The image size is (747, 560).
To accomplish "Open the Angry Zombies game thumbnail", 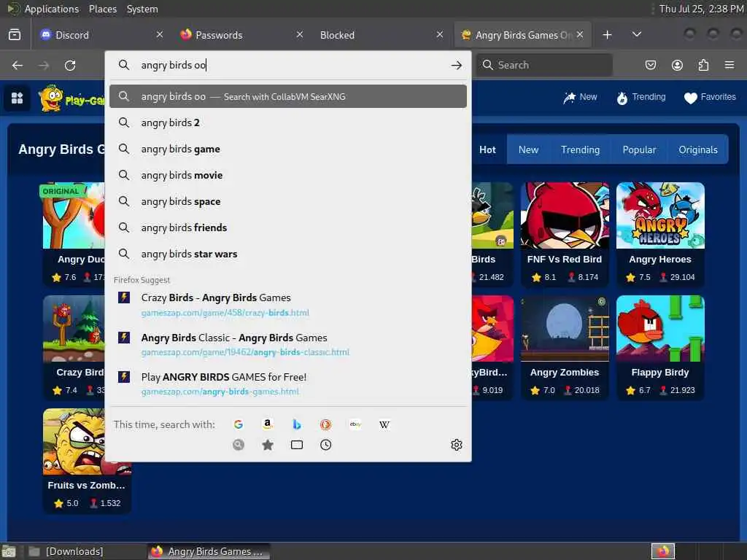I will pyautogui.click(x=565, y=329).
